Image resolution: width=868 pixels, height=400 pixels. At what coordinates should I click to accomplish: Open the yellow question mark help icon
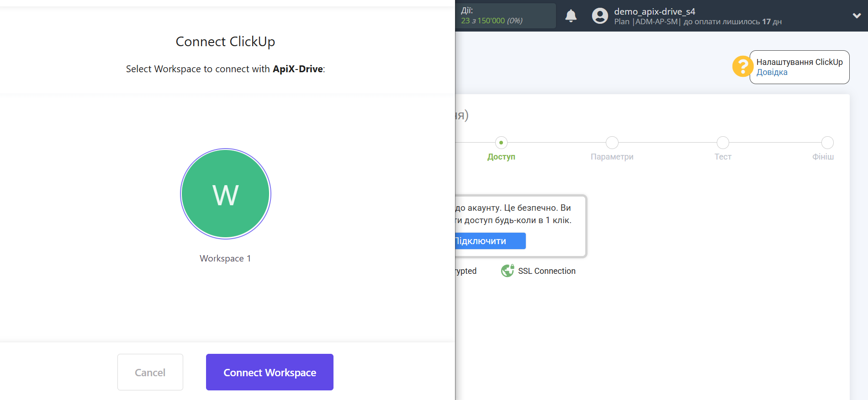(743, 66)
